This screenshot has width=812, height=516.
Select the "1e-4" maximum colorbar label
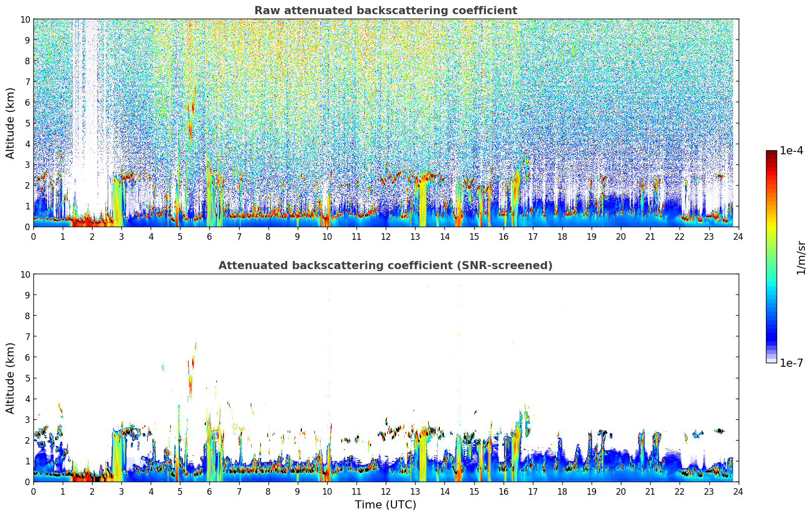[x=791, y=151]
